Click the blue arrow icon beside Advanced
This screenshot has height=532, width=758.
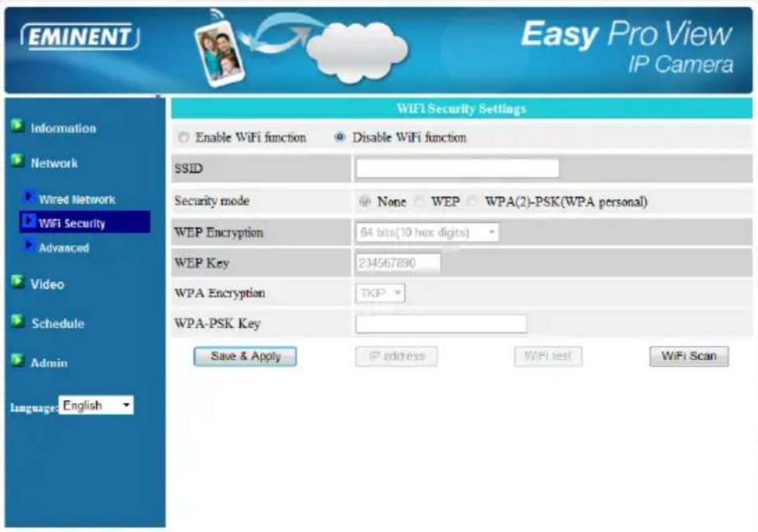click(29, 245)
